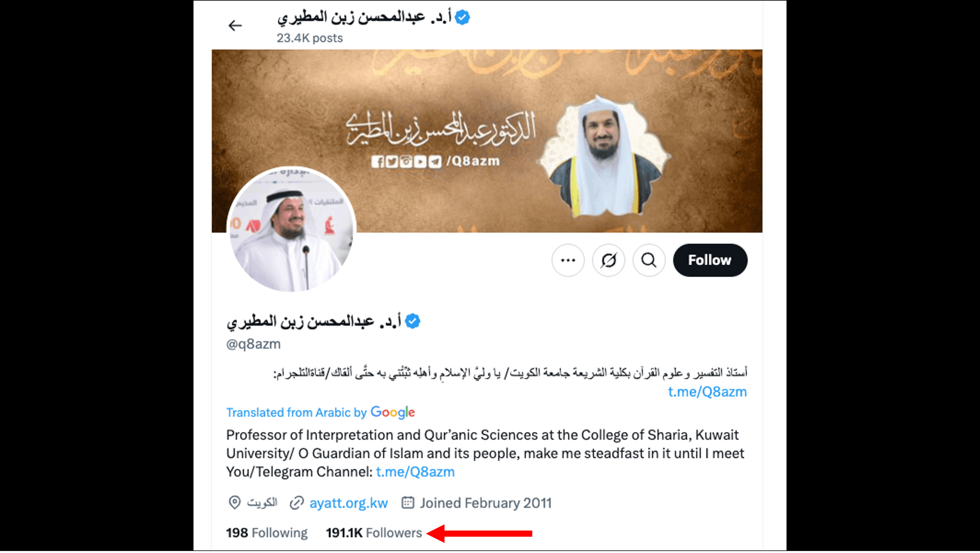Click the link chain icon near website

(297, 503)
